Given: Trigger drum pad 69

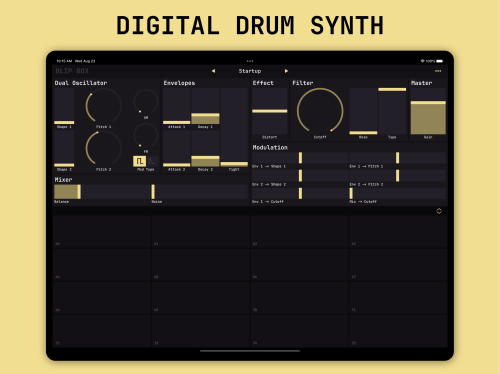Looking at the screenshot, I should click(x=200, y=298).
